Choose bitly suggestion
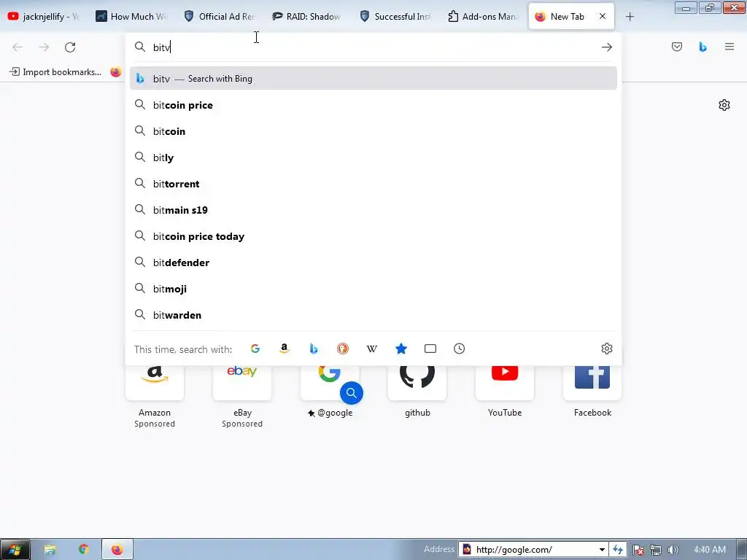This screenshot has height=560, width=747. click(373, 157)
